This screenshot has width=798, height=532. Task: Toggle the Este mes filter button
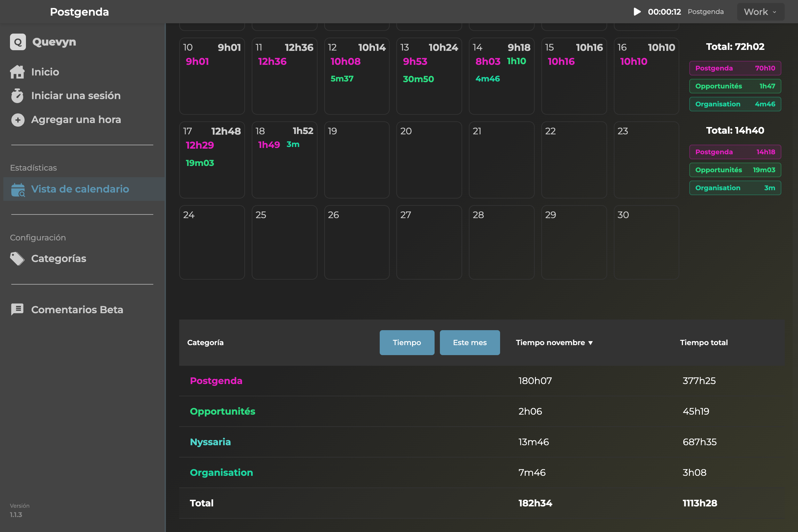[469, 342]
